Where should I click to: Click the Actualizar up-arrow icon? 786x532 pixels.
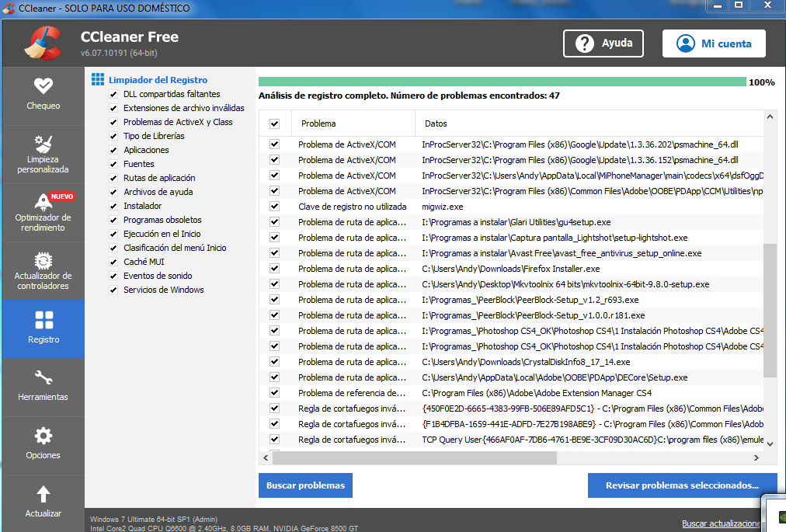click(x=43, y=495)
